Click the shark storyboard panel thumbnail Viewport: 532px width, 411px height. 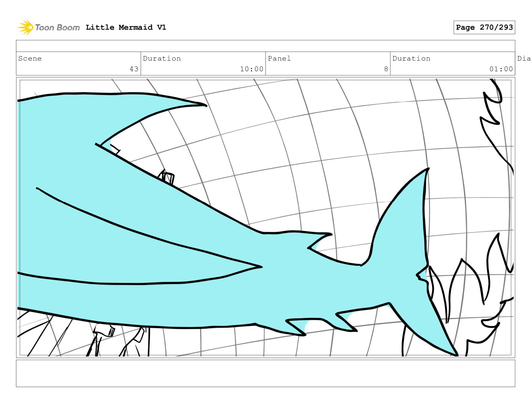[x=265, y=218]
